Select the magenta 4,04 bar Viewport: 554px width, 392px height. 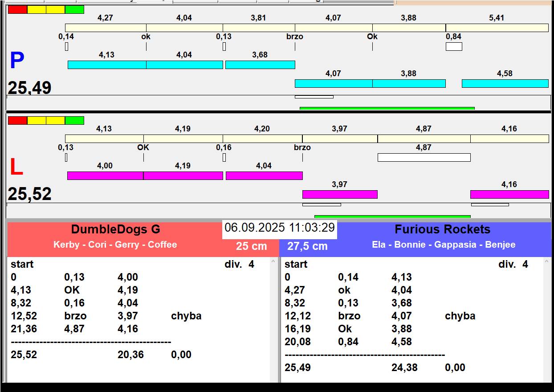coord(264,176)
